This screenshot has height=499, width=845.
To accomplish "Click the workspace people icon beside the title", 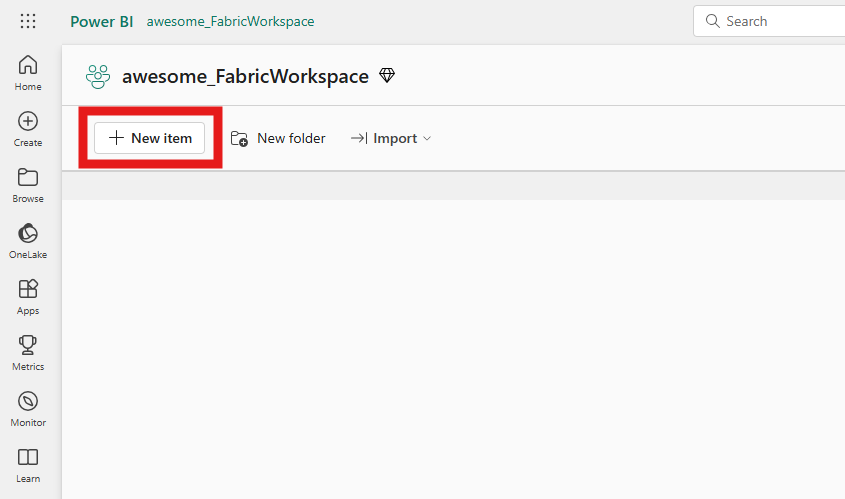I will 98,77.
